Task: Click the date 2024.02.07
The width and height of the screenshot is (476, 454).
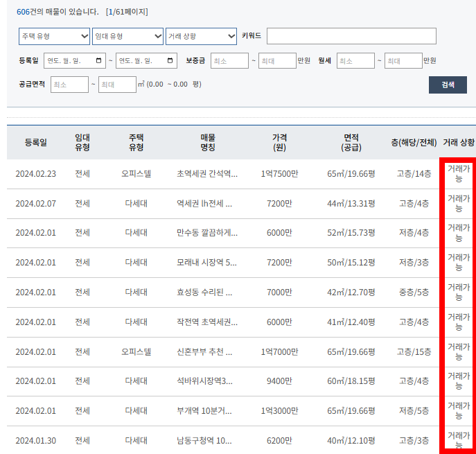Action: [x=36, y=204]
